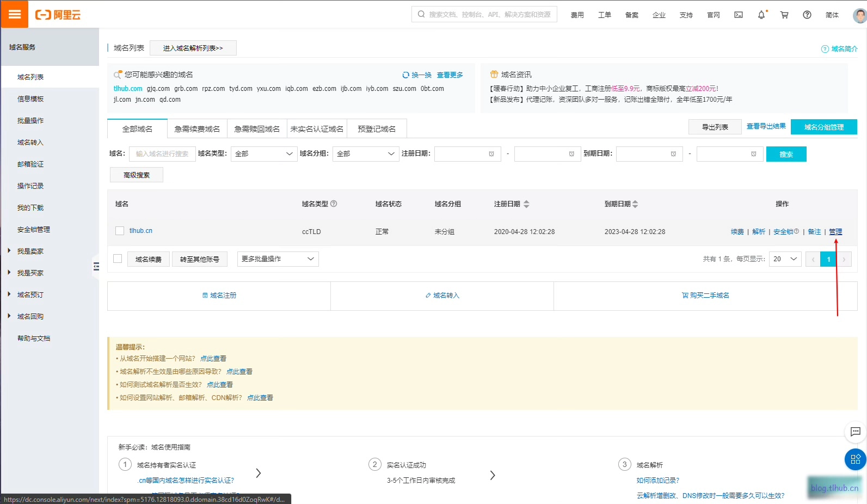The width and height of the screenshot is (867, 504).
Task: Click the 进入域名解析列表 button
Action: click(193, 48)
